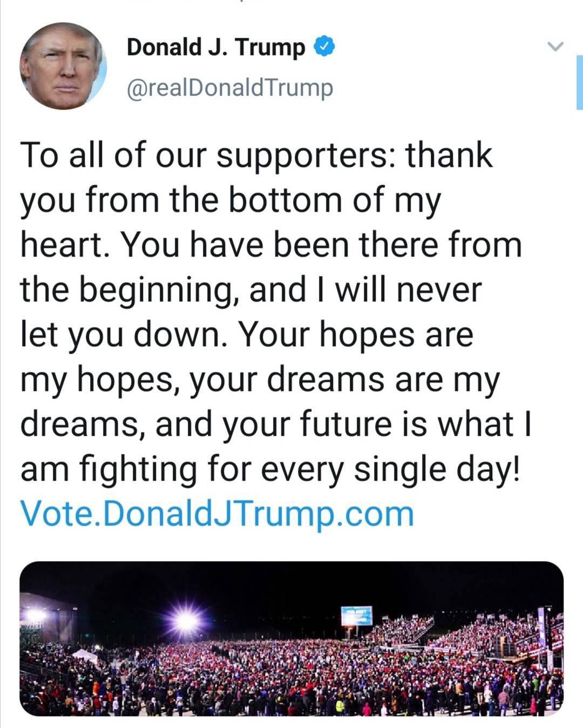Open the Vote.DonaldJTrump.com link
Screen dimensions: 583x728
(217, 513)
